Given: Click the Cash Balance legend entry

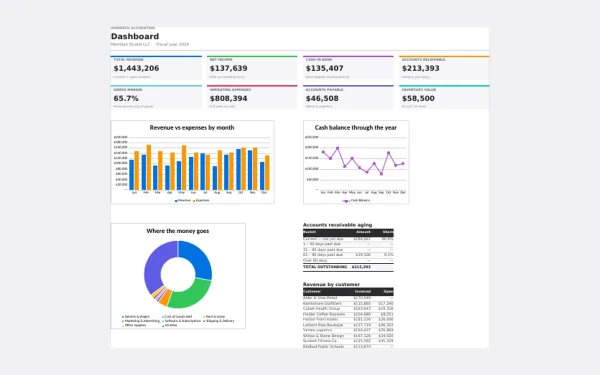Looking at the screenshot, I should 357,200.
